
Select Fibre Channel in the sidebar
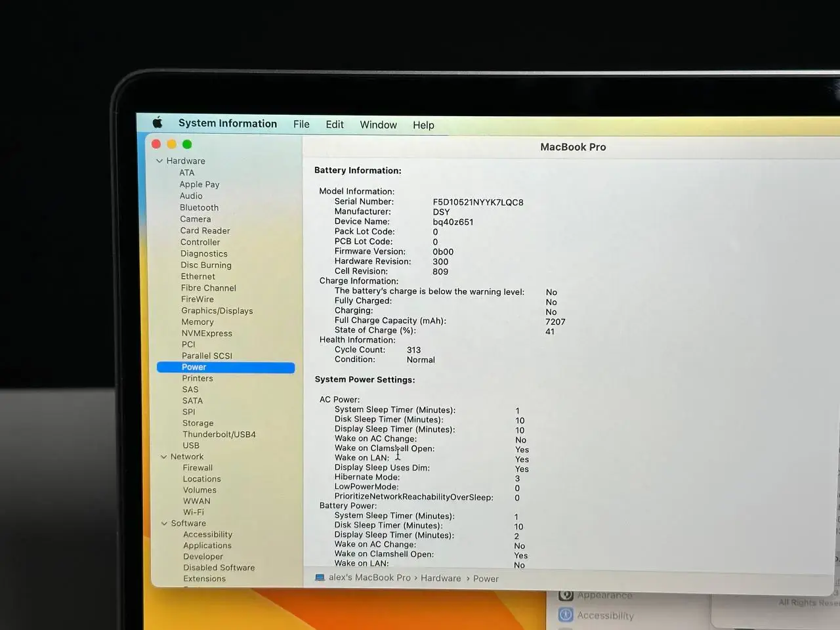pyautogui.click(x=209, y=288)
